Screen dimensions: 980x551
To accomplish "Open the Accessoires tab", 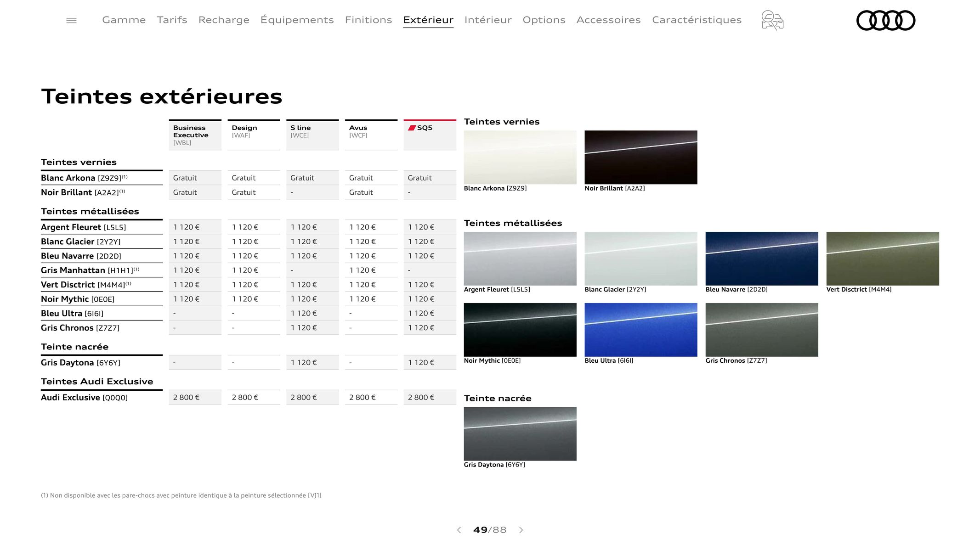I will 609,20.
